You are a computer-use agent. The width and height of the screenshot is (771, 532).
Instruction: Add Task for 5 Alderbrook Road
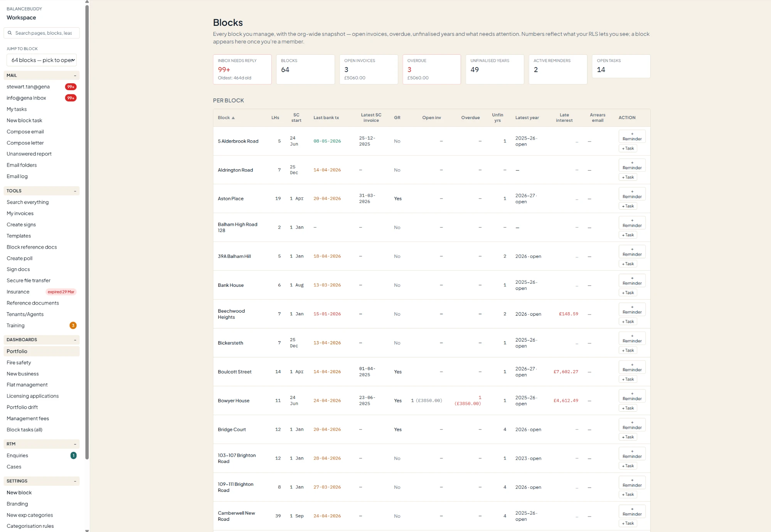tap(628, 148)
